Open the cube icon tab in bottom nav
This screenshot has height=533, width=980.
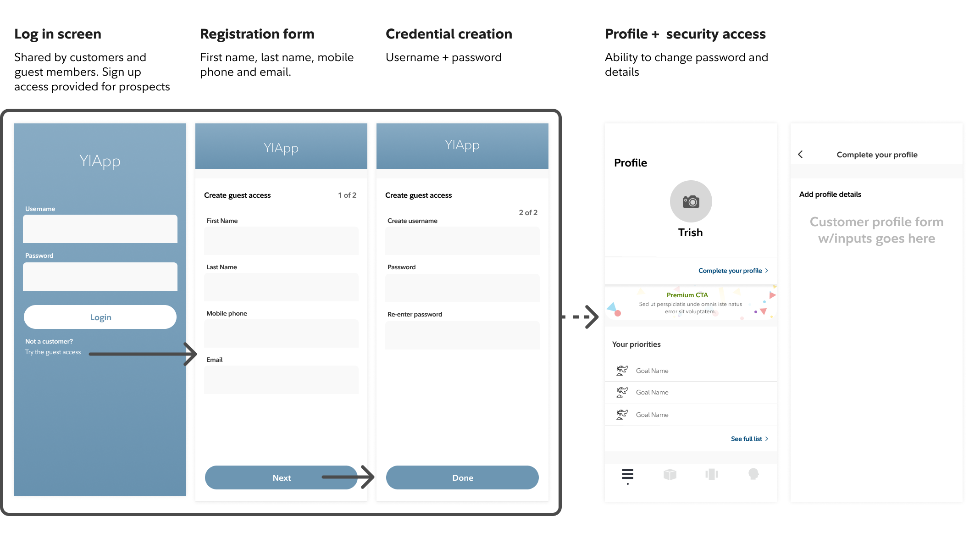(670, 474)
